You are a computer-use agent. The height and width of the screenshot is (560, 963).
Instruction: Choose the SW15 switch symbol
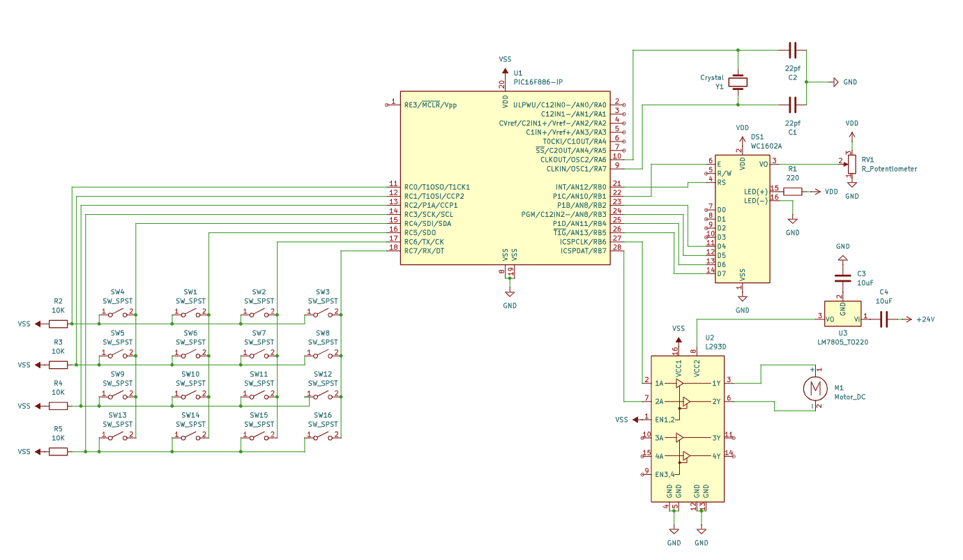tap(259, 435)
